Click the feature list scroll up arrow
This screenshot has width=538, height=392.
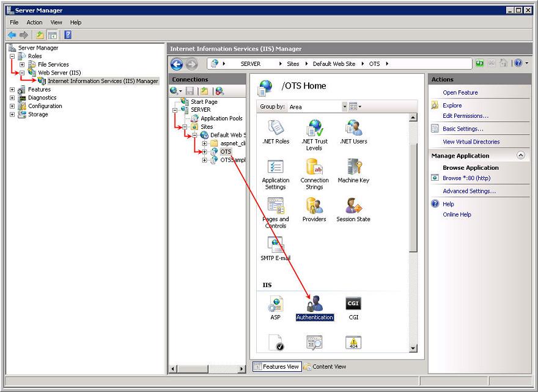click(x=413, y=117)
